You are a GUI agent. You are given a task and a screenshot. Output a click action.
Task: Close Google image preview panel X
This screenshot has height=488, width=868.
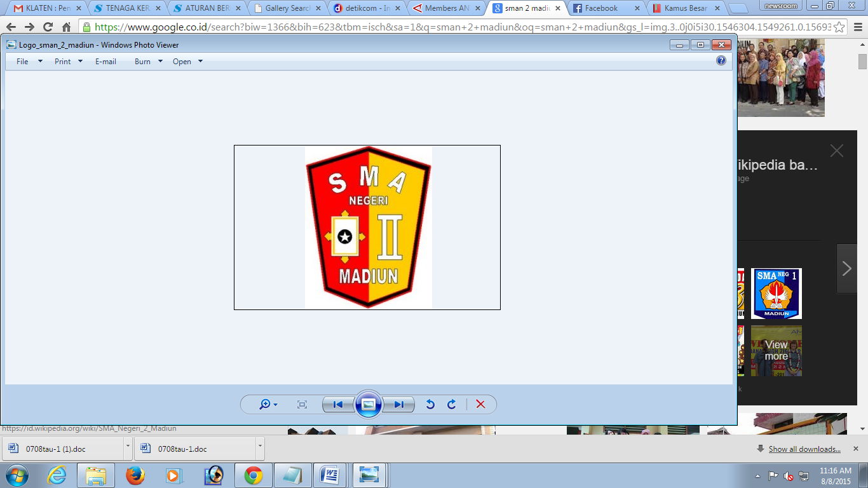coord(837,151)
